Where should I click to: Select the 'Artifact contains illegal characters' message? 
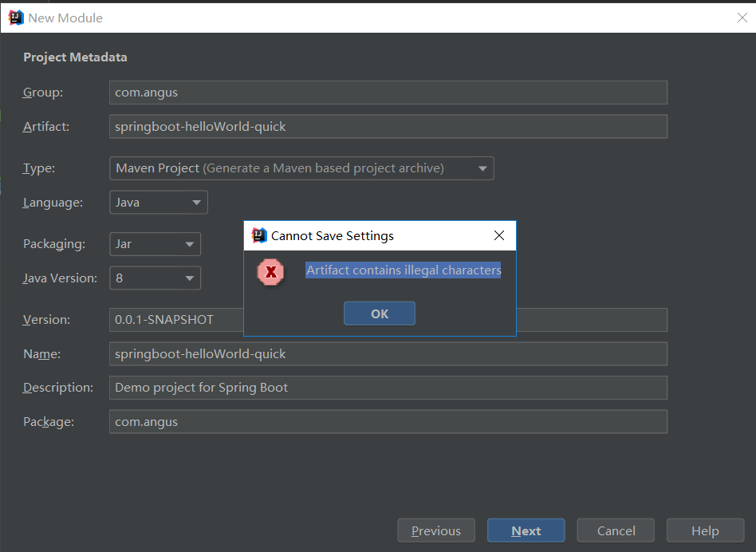click(x=404, y=270)
